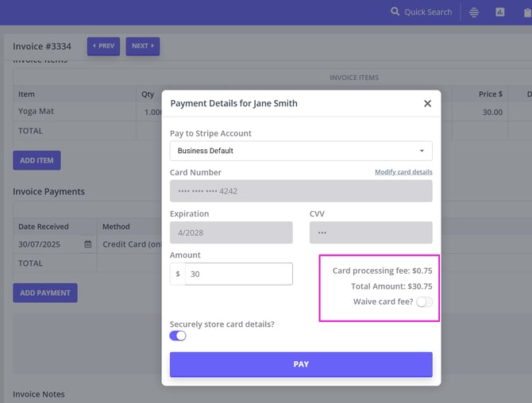Click the left arrow on PREV button
532x403 pixels.
(x=94, y=46)
